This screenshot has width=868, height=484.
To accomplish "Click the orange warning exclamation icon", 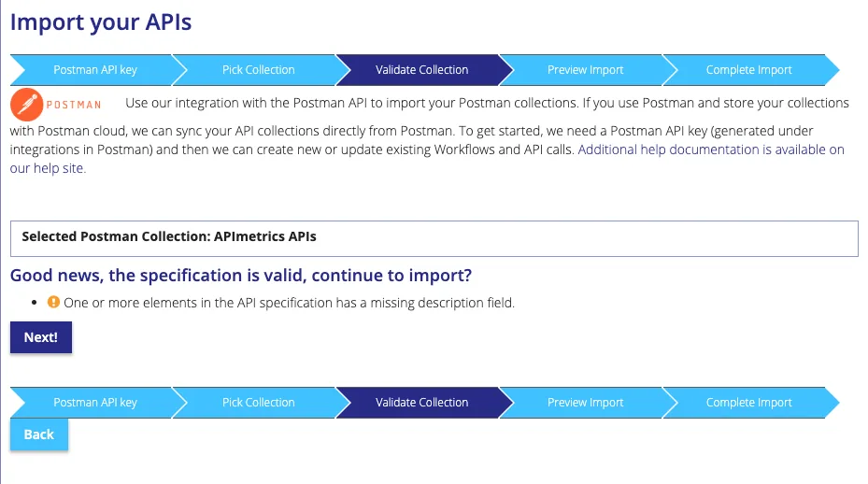I will pyautogui.click(x=53, y=302).
